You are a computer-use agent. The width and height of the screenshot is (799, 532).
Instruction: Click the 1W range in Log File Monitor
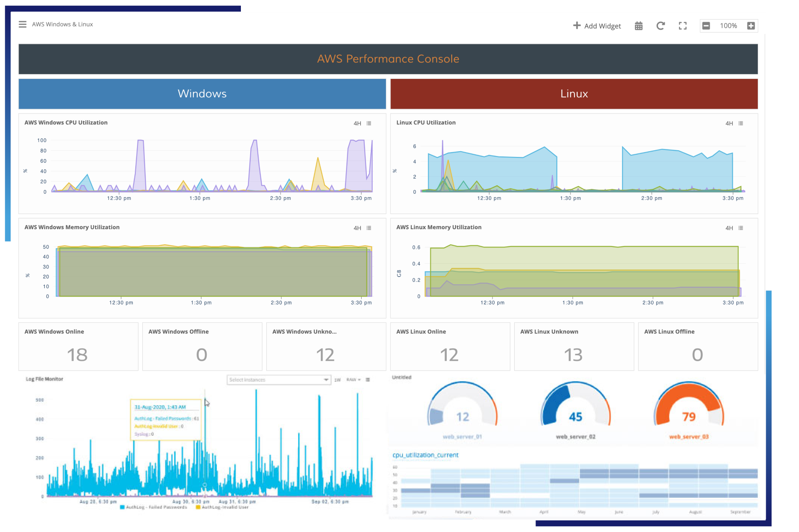pyautogui.click(x=337, y=380)
